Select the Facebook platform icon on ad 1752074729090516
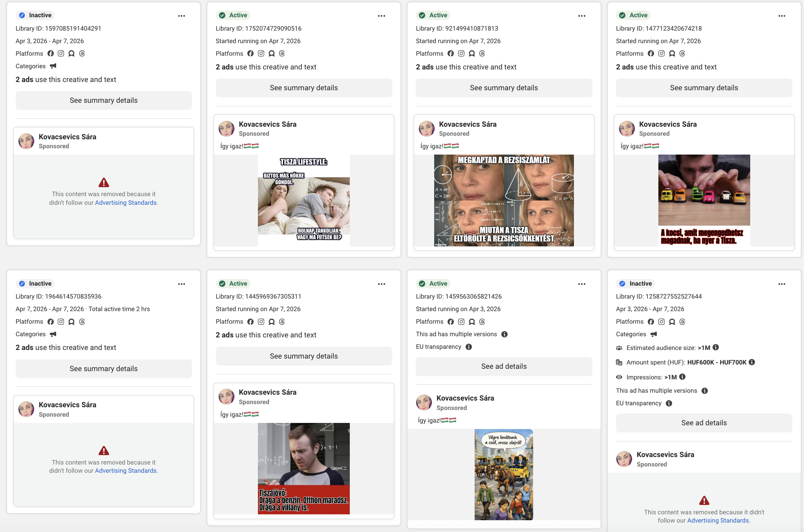Image resolution: width=804 pixels, height=532 pixels. tap(251, 53)
